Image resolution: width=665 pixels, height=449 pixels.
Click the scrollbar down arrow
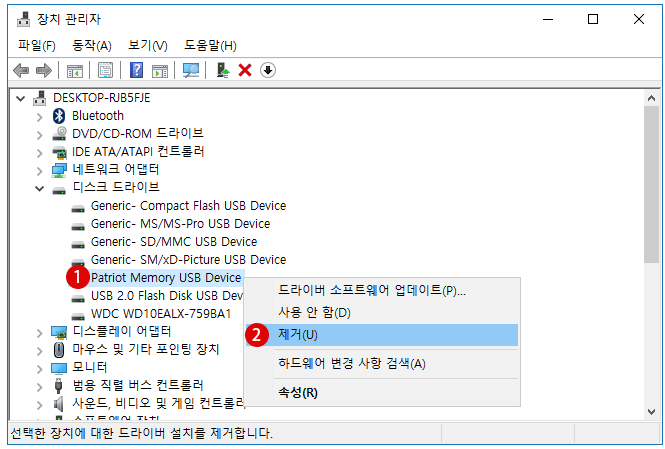[x=651, y=411]
